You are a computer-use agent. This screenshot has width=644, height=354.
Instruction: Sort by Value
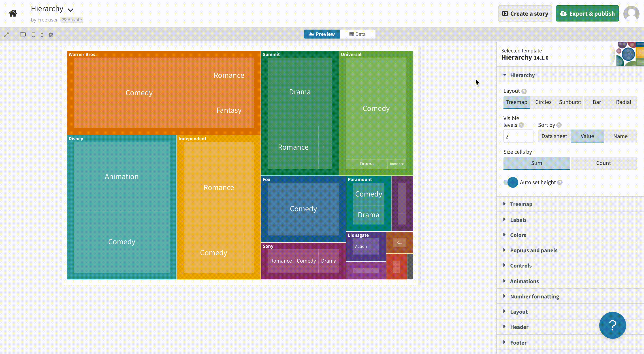tap(587, 136)
